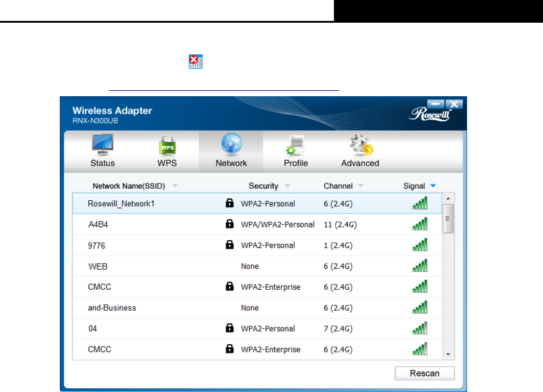Image resolution: width=543 pixels, height=392 pixels.
Task: Select the Network globe icon
Action: click(x=231, y=143)
